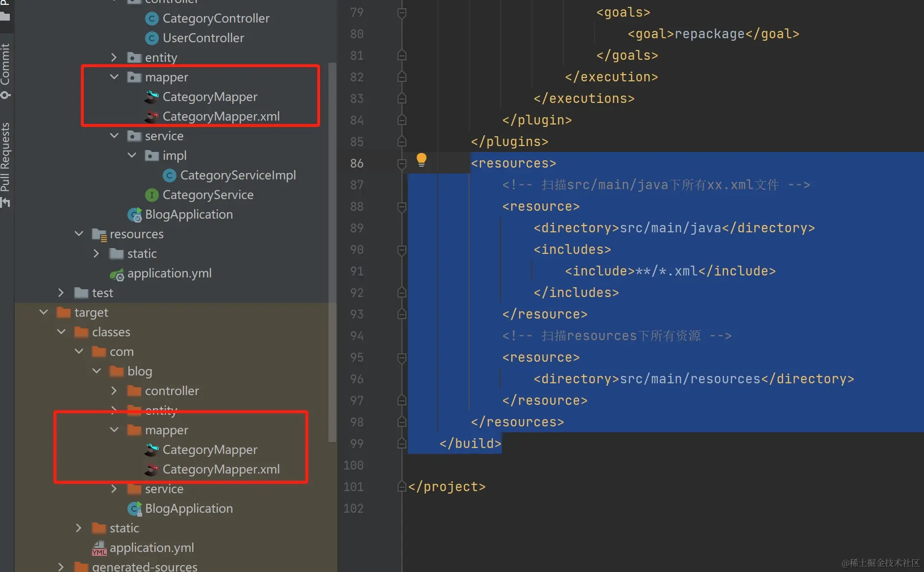The width and height of the screenshot is (924, 572).
Task: Select application.yml in the target classes folder
Action: 151,548
